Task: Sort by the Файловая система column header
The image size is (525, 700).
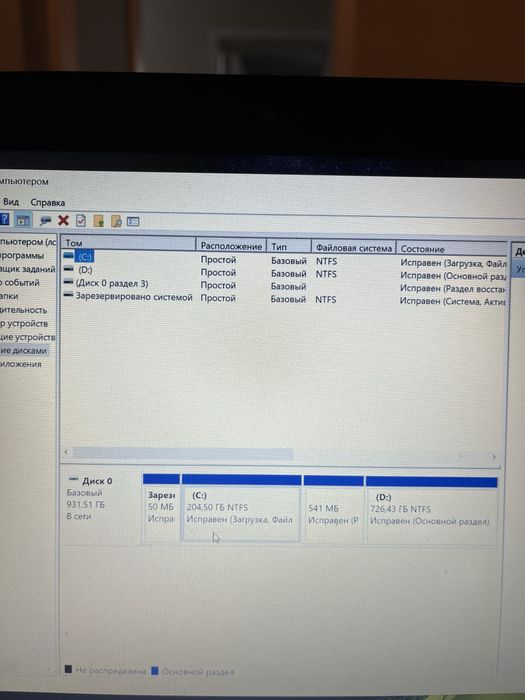Action: pyautogui.click(x=353, y=247)
